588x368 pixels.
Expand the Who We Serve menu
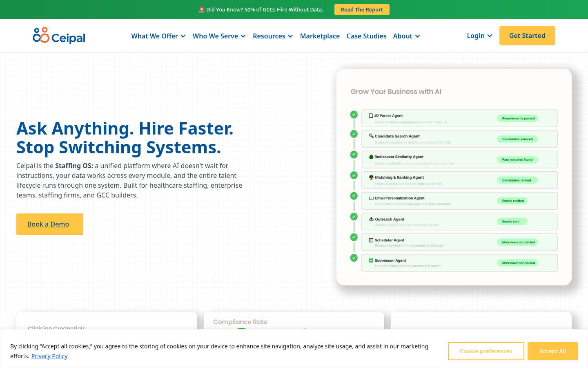(x=219, y=36)
